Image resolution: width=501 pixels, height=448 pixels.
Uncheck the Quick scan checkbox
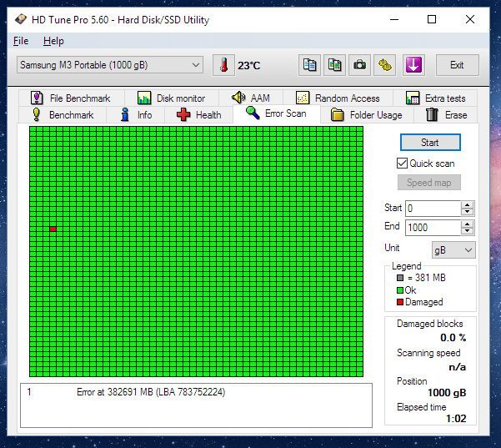[402, 163]
